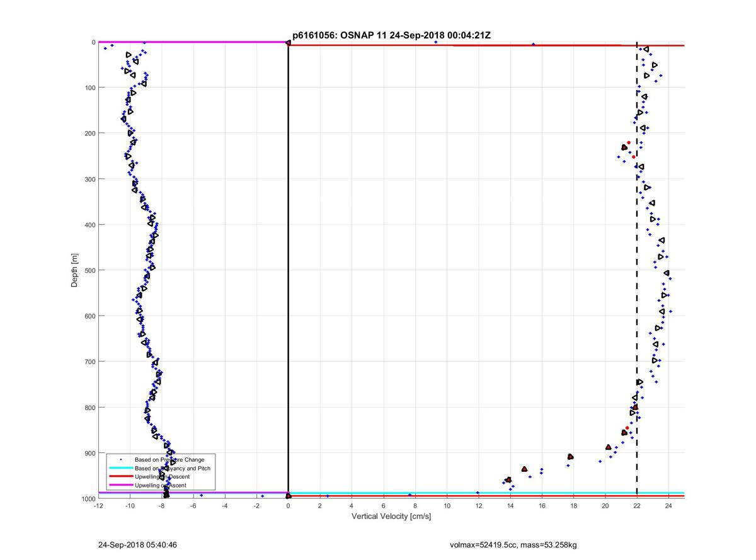
Task: Click velocity axis tick label -6
Action: 193,506
